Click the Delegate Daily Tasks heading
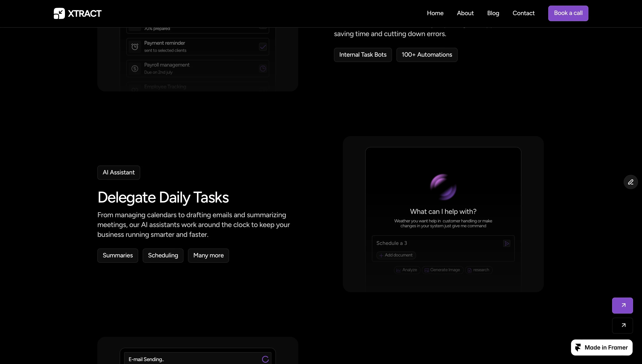The image size is (642, 364). click(x=163, y=197)
